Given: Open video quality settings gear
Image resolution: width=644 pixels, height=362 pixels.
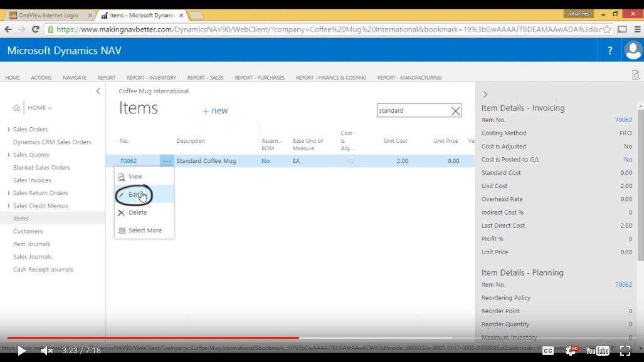Looking at the screenshot, I should pyautogui.click(x=571, y=350).
